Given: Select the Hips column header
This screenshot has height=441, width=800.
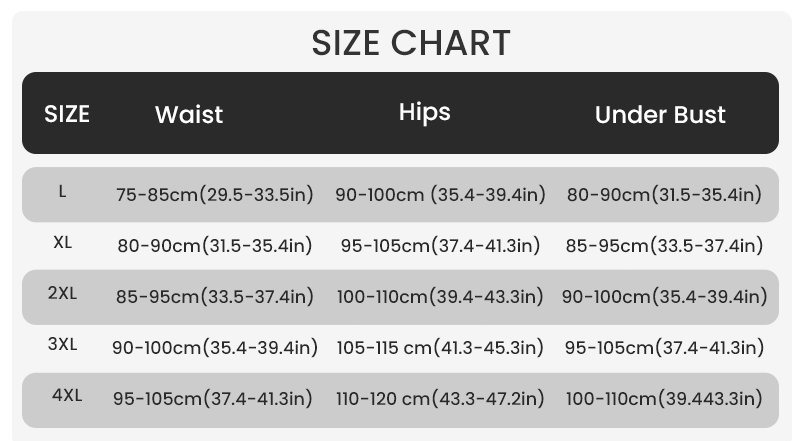Looking at the screenshot, I should pyautogui.click(x=424, y=113).
